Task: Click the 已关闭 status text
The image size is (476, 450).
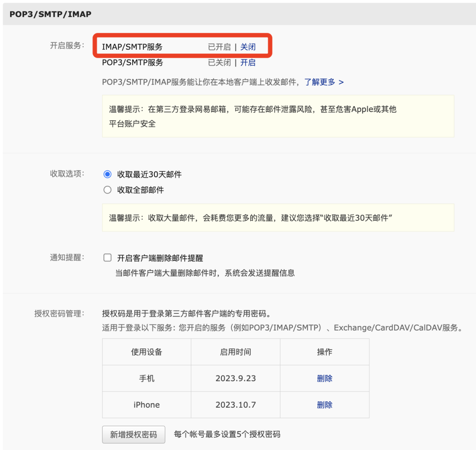Action: click(219, 63)
